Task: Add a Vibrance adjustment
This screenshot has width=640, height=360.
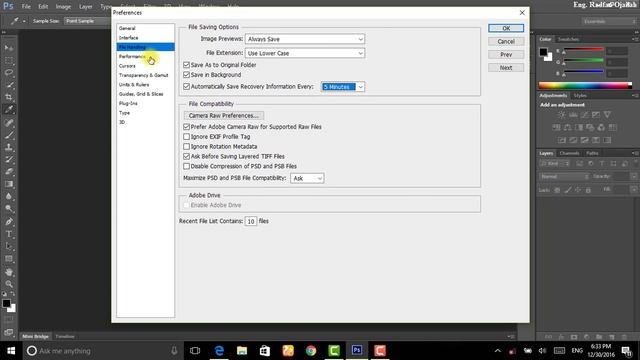Action: [607, 115]
